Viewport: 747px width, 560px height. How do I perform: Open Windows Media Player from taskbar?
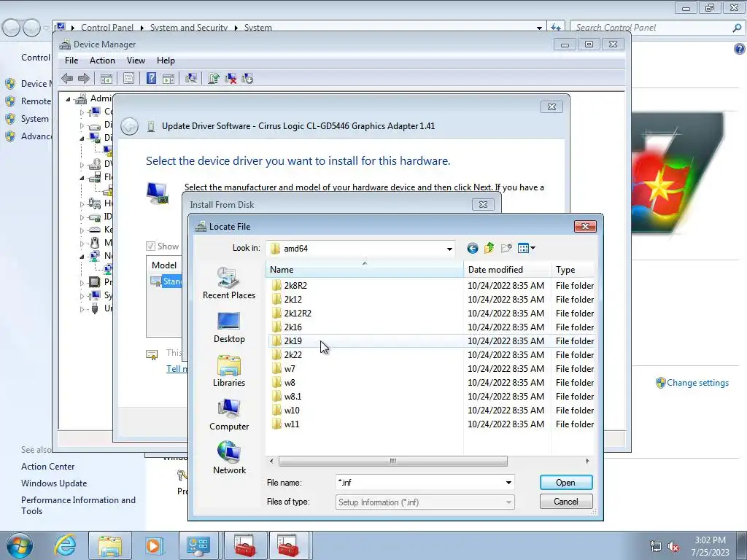[153, 545]
